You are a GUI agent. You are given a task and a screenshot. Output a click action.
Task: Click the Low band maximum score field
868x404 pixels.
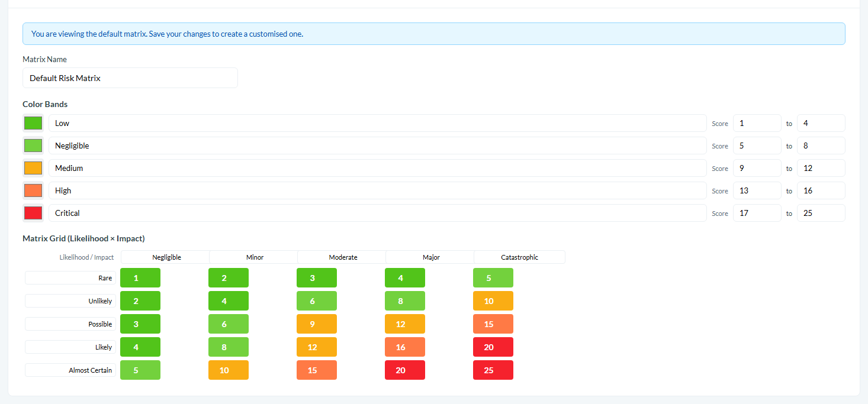tap(821, 123)
